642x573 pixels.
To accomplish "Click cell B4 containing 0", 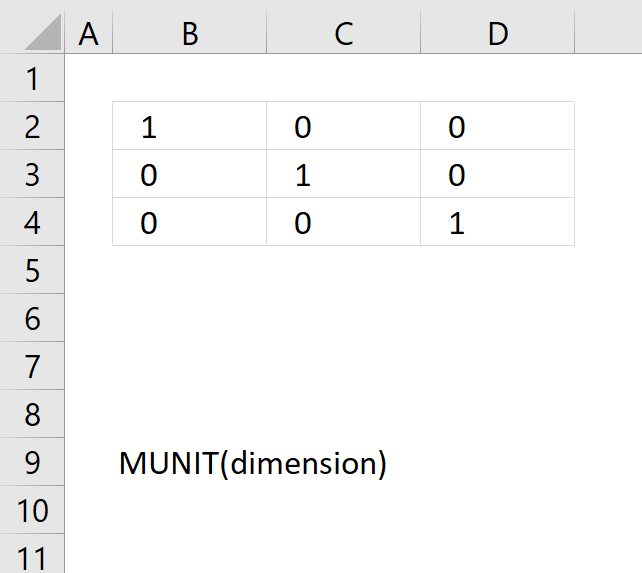I will pyautogui.click(x=190, y=222).
